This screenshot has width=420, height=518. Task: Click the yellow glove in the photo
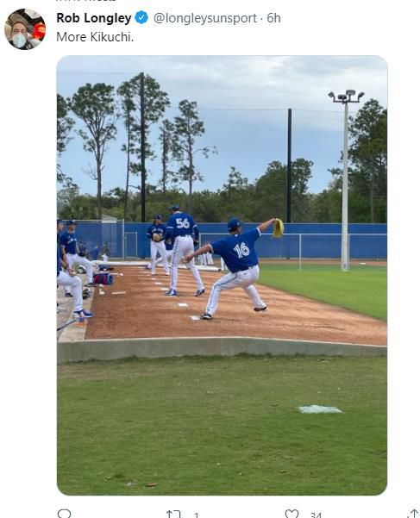pos(278,228)
